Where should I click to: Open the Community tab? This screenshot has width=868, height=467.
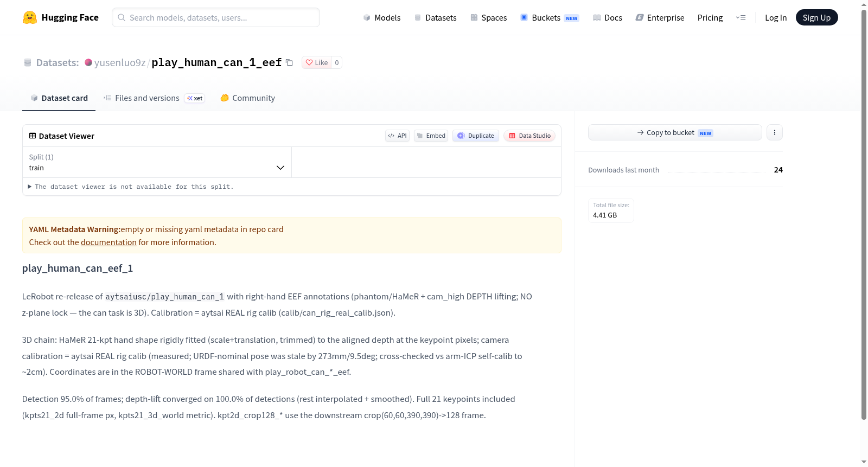click(247, 98)
